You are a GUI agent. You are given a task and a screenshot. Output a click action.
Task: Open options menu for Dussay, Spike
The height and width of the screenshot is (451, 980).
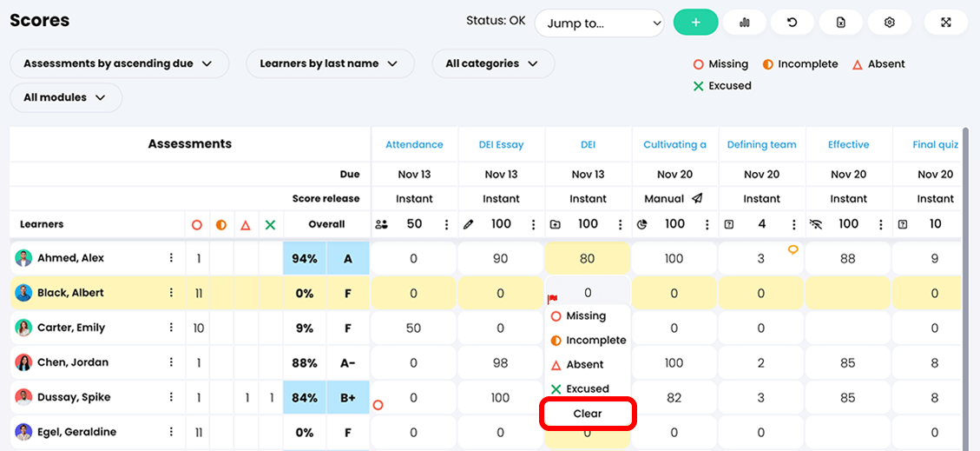pyautogui.click(x=171, y=397)
